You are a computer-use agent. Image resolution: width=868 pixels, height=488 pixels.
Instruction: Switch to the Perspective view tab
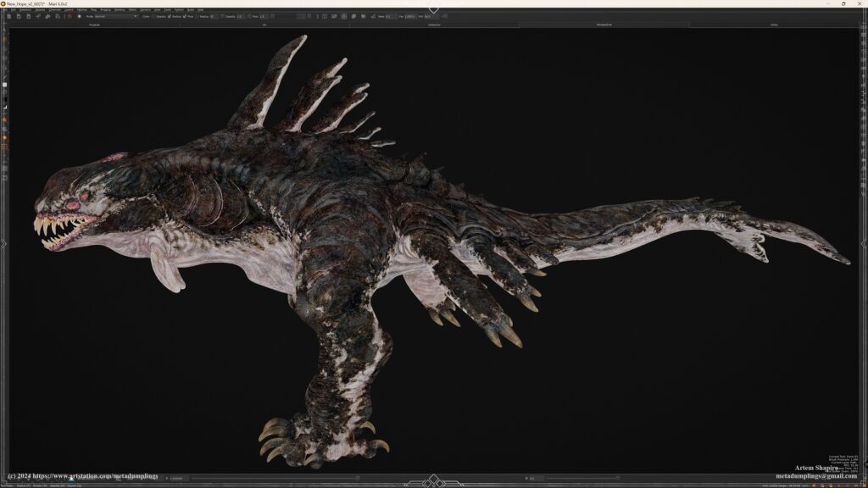[x=604, y=25]
